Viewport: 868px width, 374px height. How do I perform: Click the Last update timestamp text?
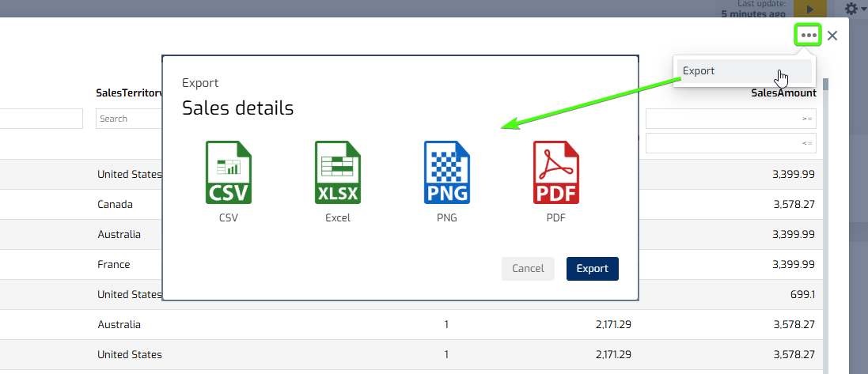pyautogui.click(x=753, y=9)
